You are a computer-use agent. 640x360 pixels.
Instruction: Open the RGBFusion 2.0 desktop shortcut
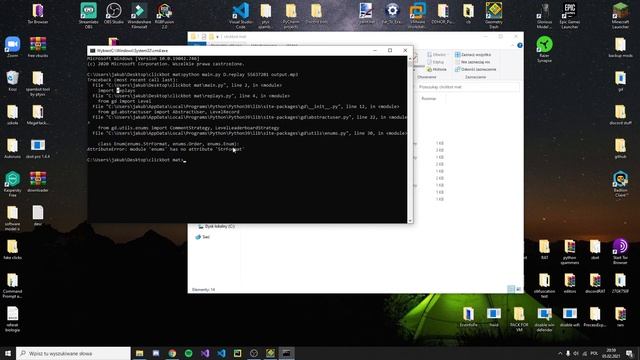coord(164,16)
